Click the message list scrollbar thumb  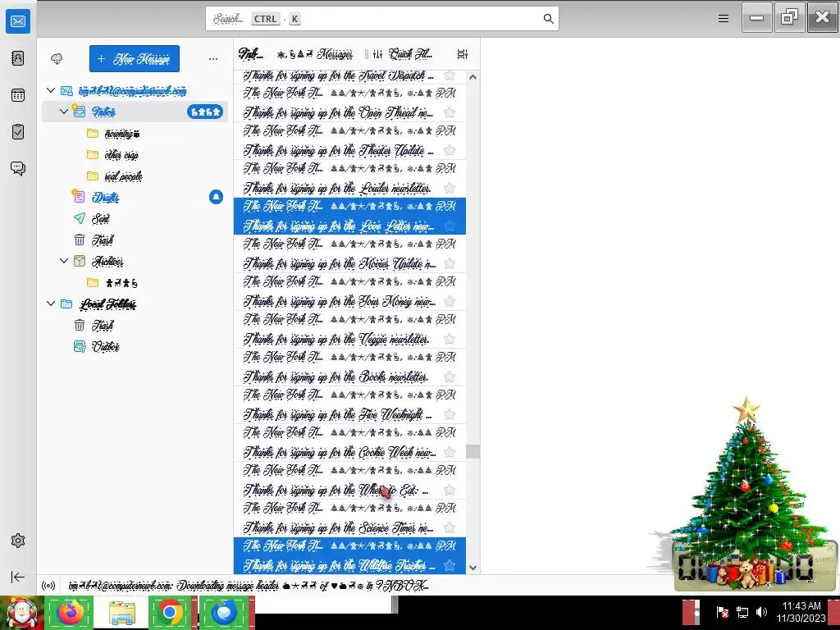tap(472, 452)
